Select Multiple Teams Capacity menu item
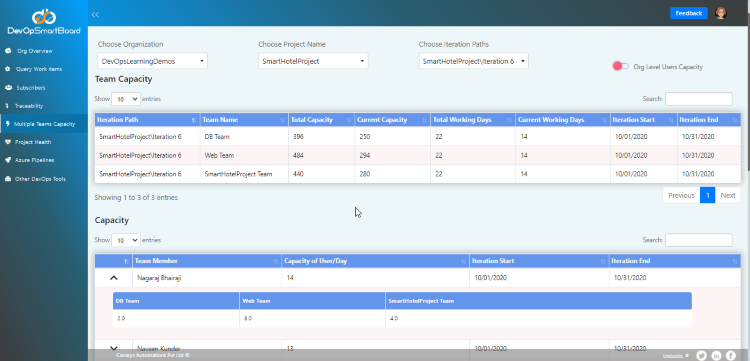 [44, 124]
